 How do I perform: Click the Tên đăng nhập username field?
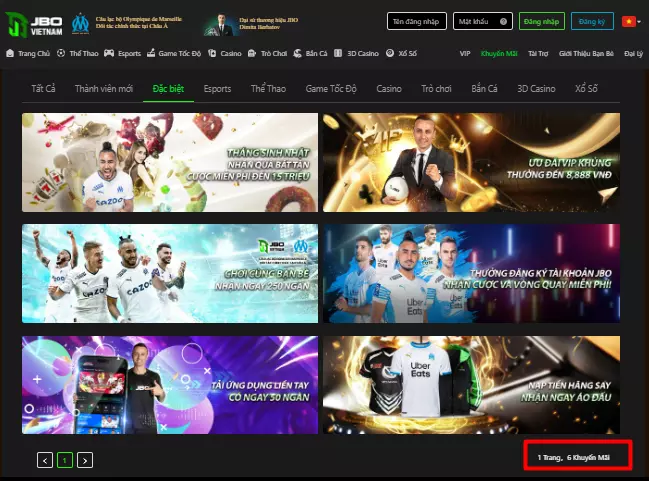(417, 21)
